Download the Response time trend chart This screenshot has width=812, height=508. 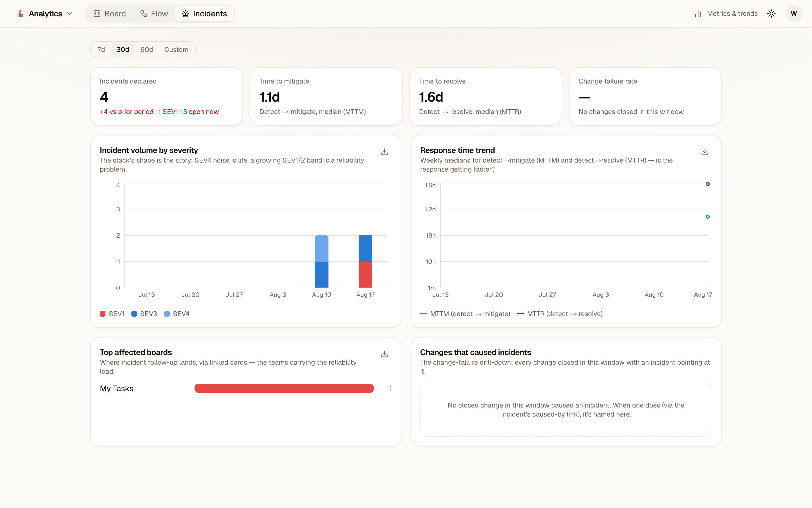point(705,152)
